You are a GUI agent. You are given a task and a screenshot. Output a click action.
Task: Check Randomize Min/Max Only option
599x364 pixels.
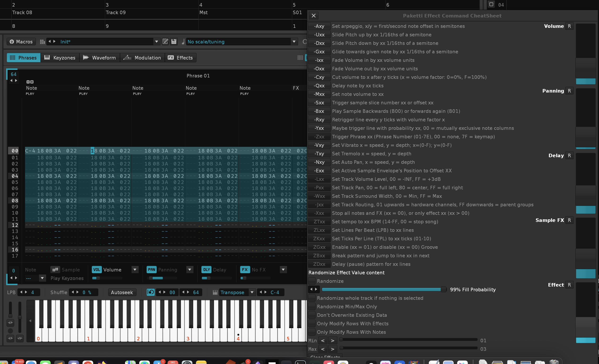[x=312, y=306]
